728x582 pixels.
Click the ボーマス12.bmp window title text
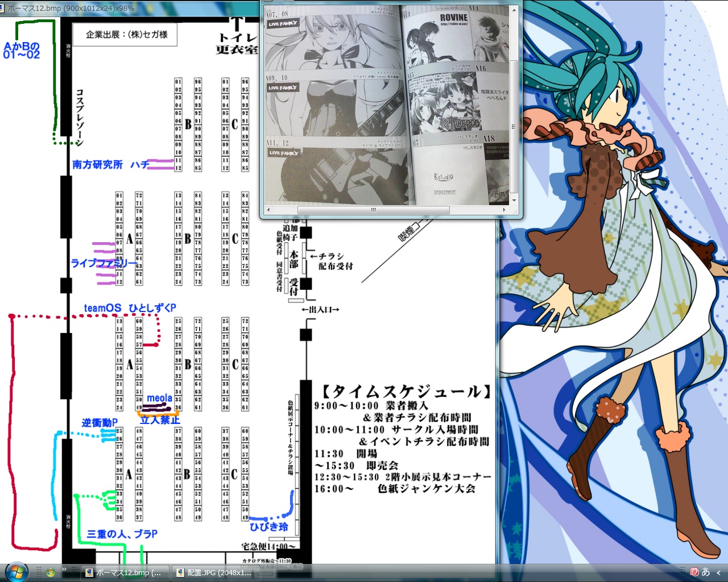tap(71, 9)
